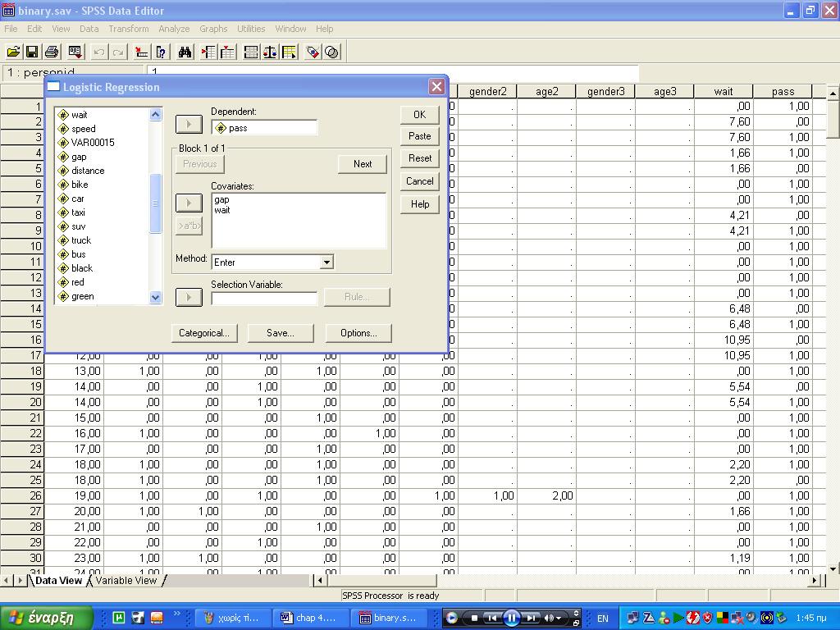Screen dimensions: 840x630
Task: Click the Selection Variable input field
Action: point(264,299)
